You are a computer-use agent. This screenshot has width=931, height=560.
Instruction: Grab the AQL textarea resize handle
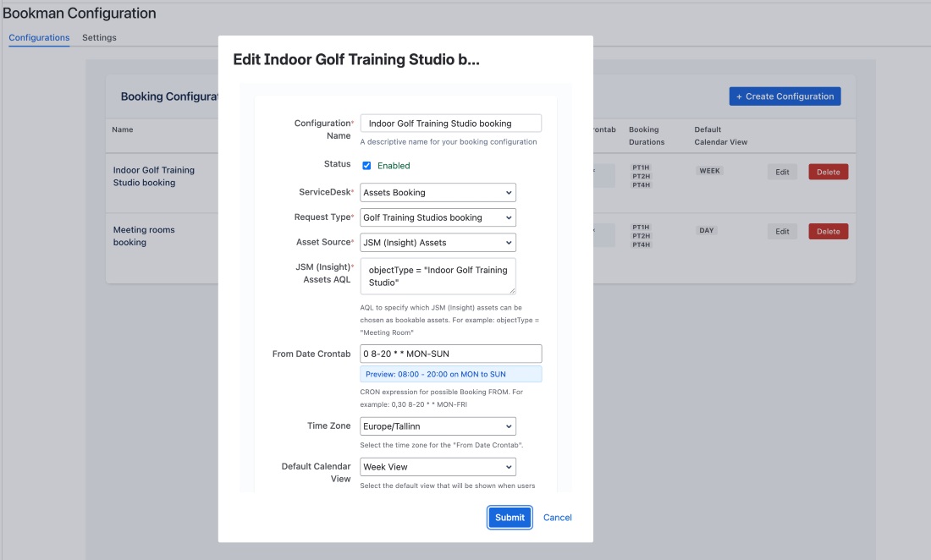(x=512, y=290)
